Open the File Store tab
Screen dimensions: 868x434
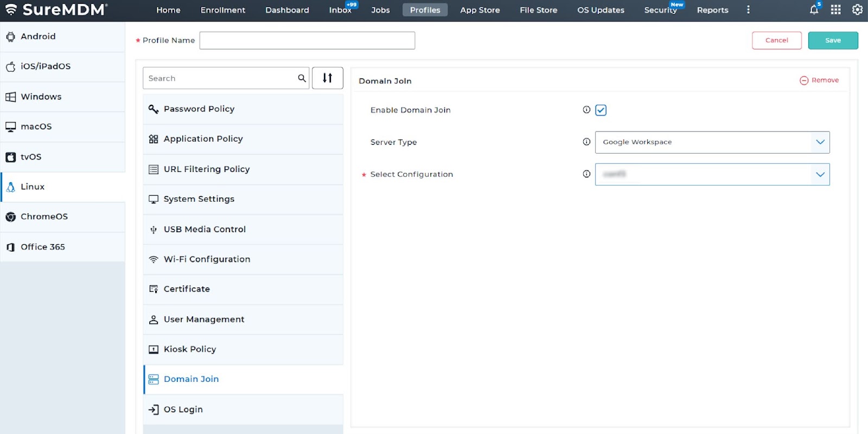(x=539, y=10)
